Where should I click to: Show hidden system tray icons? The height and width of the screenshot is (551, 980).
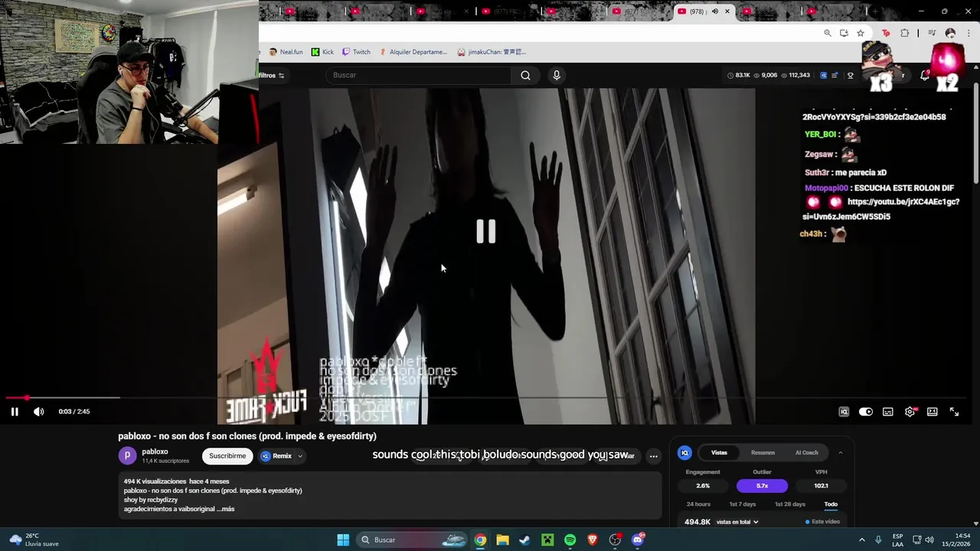(861, 540)
